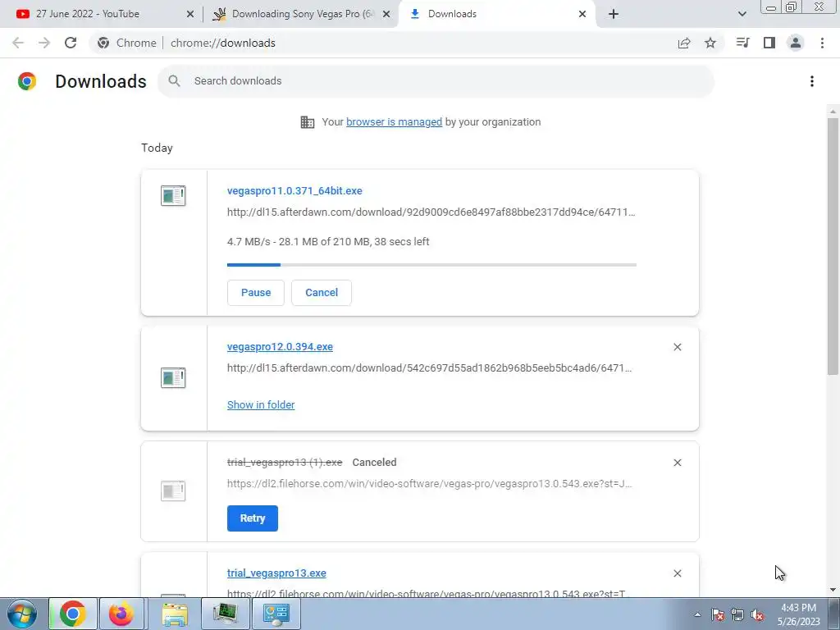Click file icon for vegaspro12.0.394.exe
This screenshot has width=840, height=630.
coord(173,377)
